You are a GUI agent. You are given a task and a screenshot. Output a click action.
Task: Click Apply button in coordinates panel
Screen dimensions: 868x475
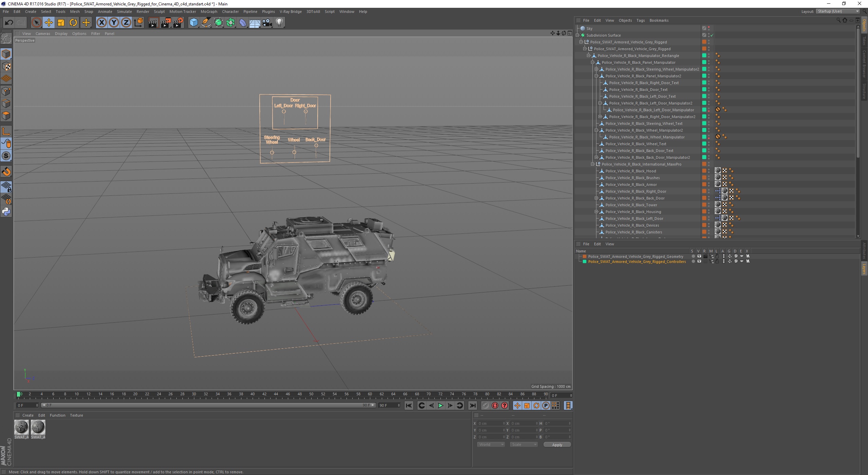557,445
